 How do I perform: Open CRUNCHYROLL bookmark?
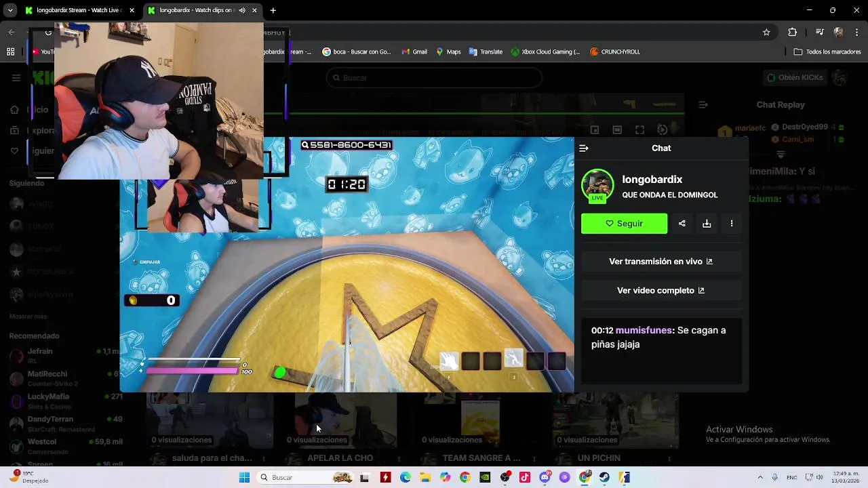615,52
